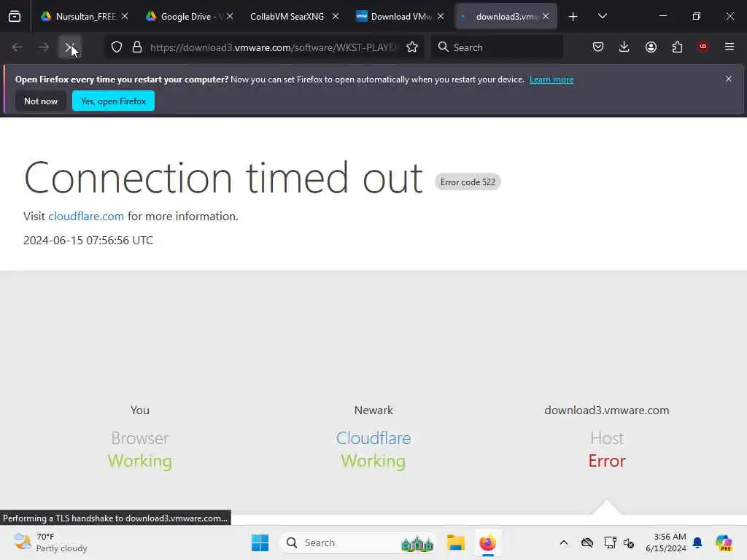The width and height of the screenshot is (747, 560).
Task: Click the Error code 522 badge
Action: click(468, 182)
